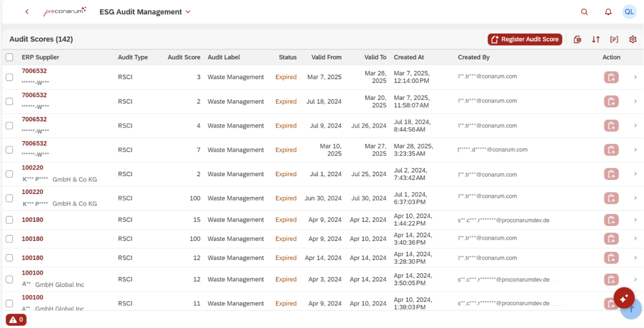Click the copy icon beside Register Audit Score
Screen dimensions: 644x328
point(577,40)
